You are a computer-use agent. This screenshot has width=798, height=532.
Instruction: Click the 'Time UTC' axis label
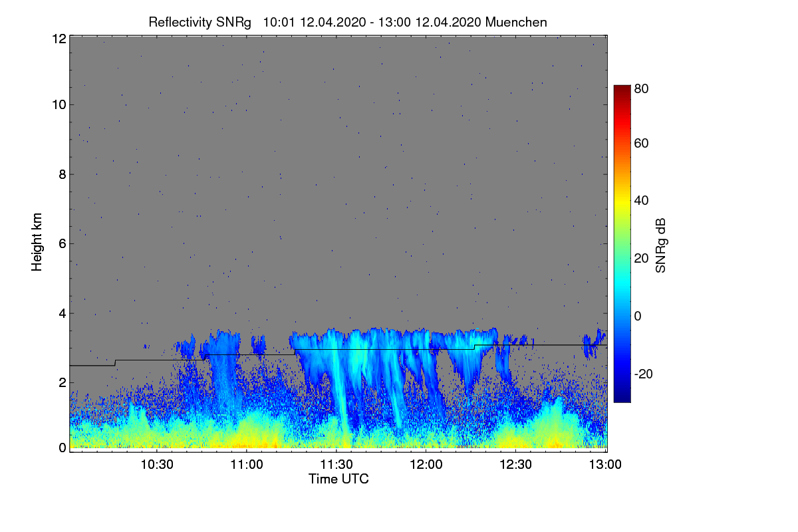[x=338, y=479]
